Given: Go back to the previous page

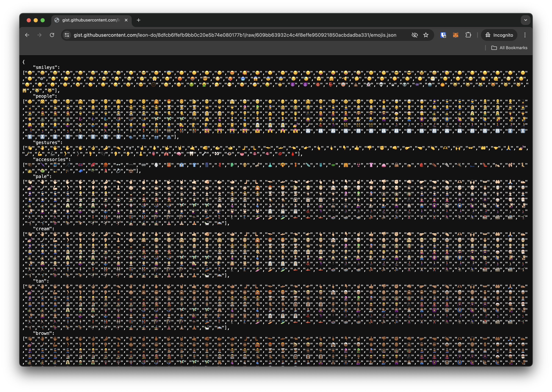Looking at the screenshot, I should (27, 35).
